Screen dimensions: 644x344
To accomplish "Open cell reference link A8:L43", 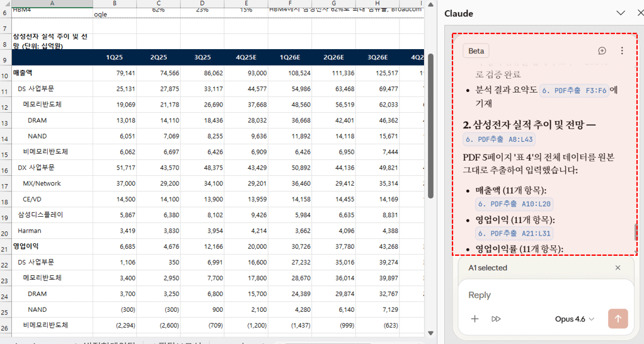I will [x=499, y=140].
